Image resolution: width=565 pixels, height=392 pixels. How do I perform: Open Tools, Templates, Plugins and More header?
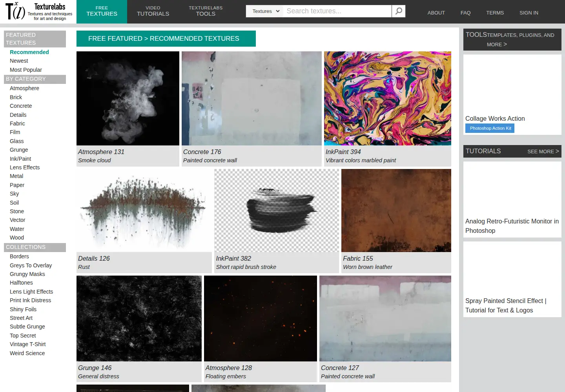click(512, 39)
